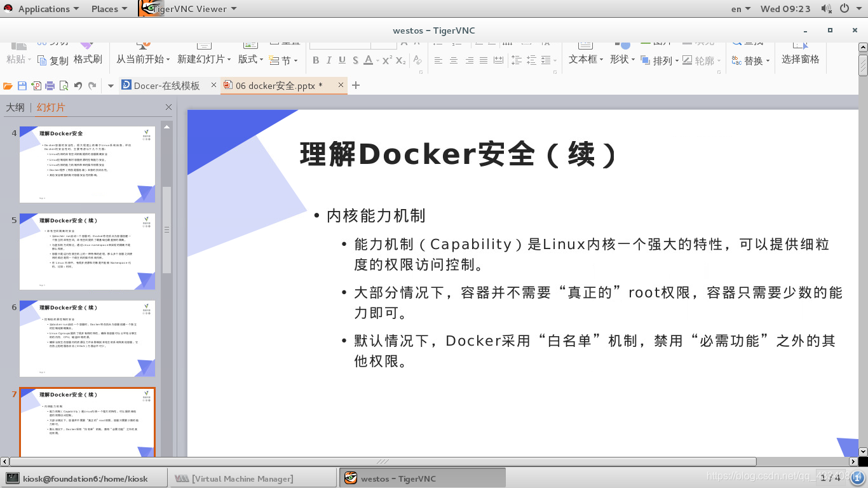868x488 pixels.
Task: Switch to the Slides (幻灯片) panel tab
Action: (51, 107)
